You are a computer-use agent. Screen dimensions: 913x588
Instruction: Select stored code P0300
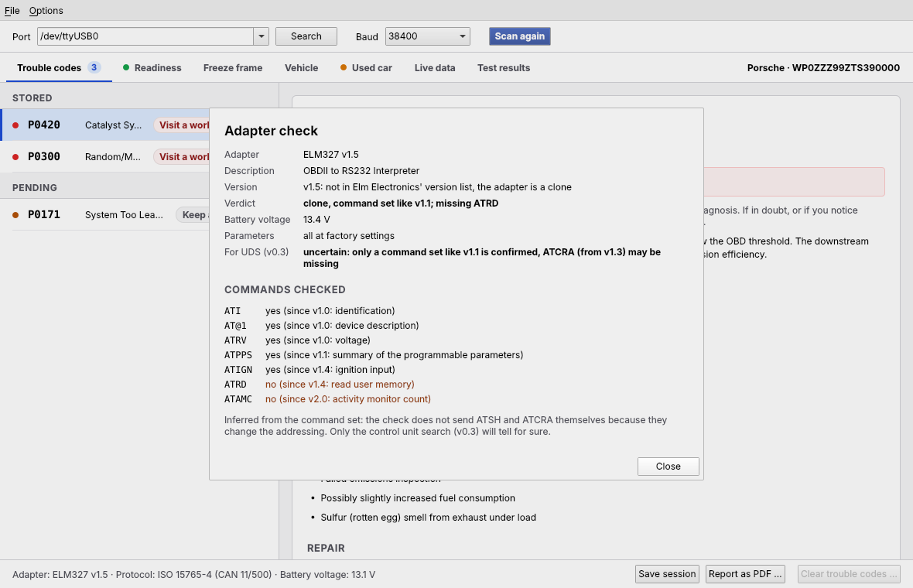click(x=105, y=156)
